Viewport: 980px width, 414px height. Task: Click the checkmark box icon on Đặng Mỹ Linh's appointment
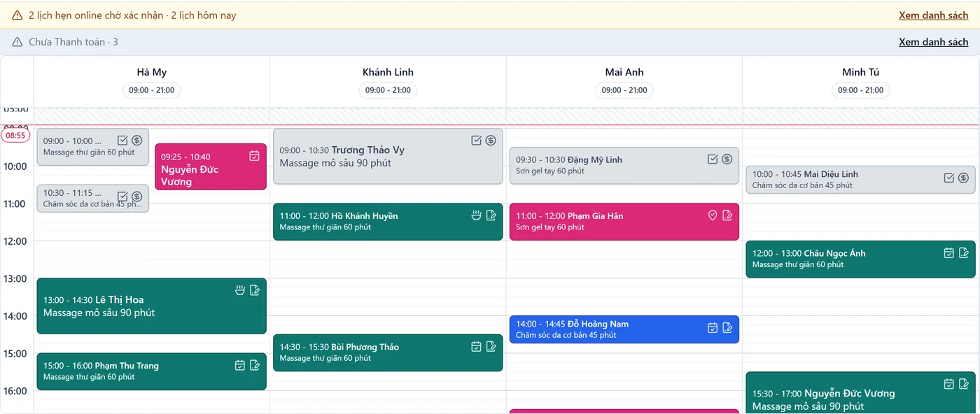(x=713, y=159)
